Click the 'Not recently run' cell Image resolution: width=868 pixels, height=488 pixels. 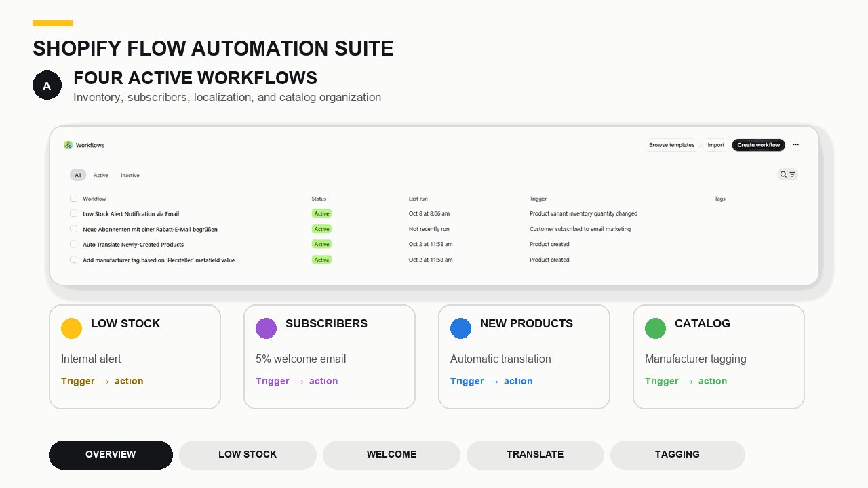pyautogui.click(x=429, y=229)
